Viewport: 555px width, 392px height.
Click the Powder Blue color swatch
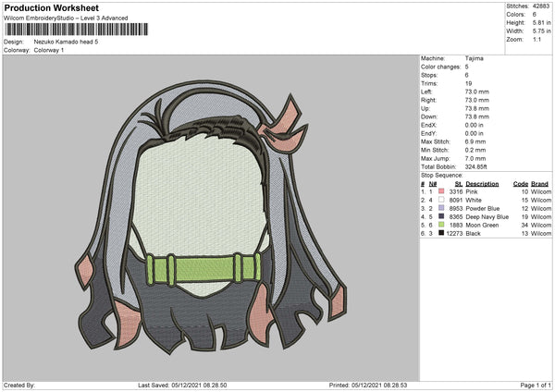tap(441, 208)
